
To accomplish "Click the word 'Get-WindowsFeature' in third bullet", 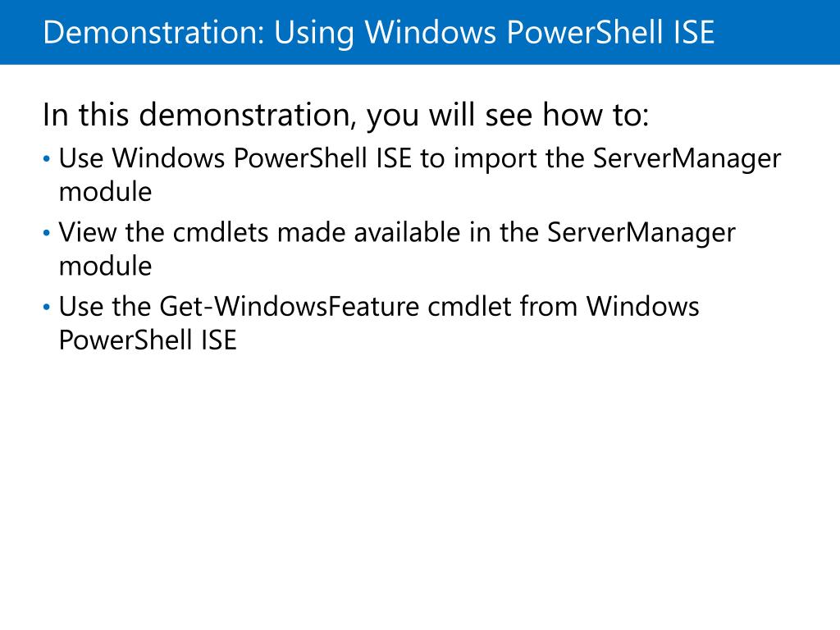I will [290, 307].
